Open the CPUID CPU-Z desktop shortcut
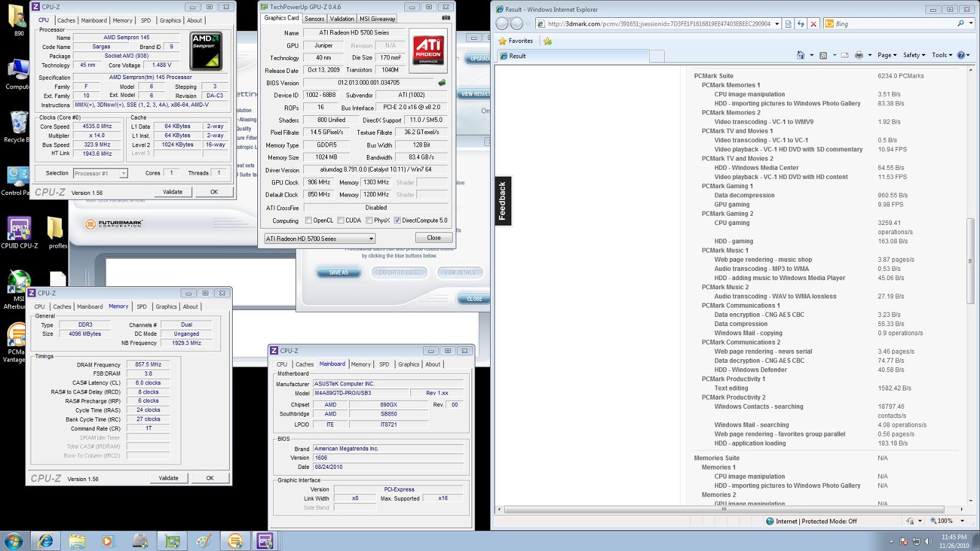The width and height of the screenshot is (980, 551). [x=19, y=232]
